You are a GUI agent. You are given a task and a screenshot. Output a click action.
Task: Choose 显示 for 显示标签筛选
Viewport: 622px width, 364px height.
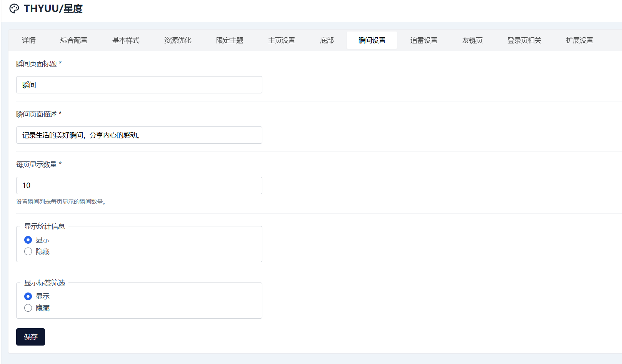[28, 296]
